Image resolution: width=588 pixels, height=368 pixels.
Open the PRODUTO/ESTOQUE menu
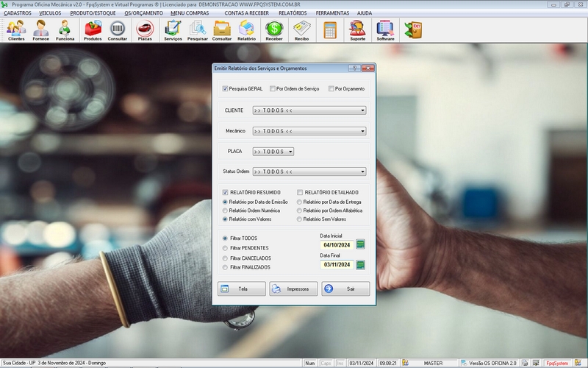pos(93,13)
